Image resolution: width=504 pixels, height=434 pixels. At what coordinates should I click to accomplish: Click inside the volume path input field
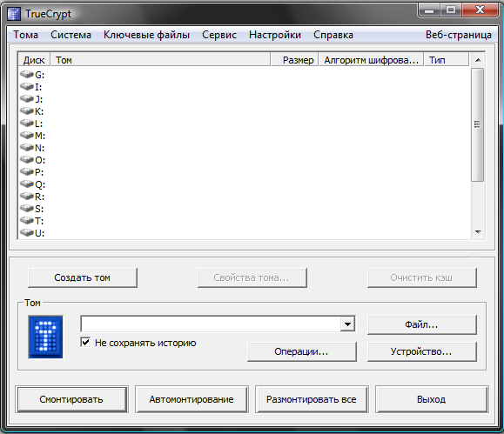click(211, 324)
